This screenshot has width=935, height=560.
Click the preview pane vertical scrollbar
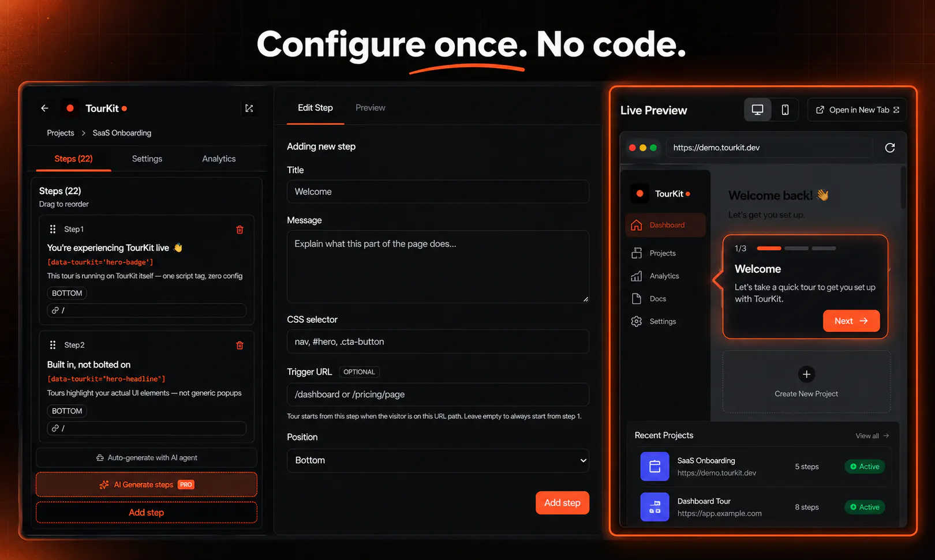click(x=903, y=188)
